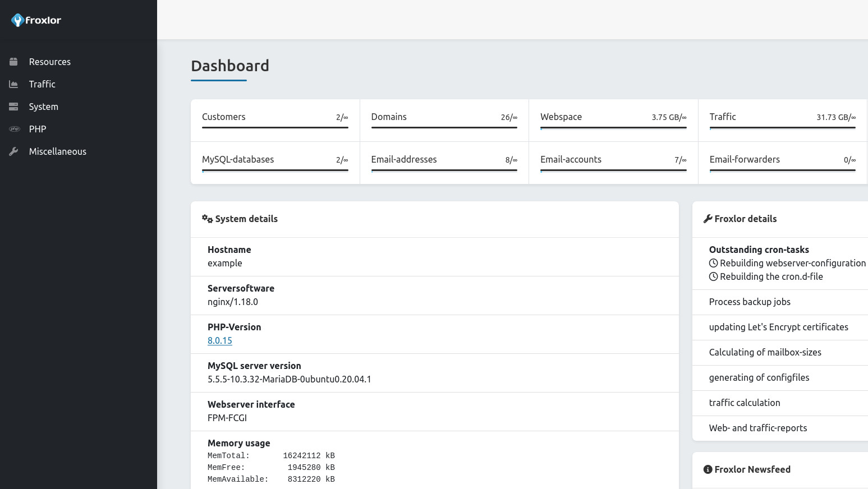Click the Customers stat tile
This screenshot has width=868, height=489.
(275, 120)
